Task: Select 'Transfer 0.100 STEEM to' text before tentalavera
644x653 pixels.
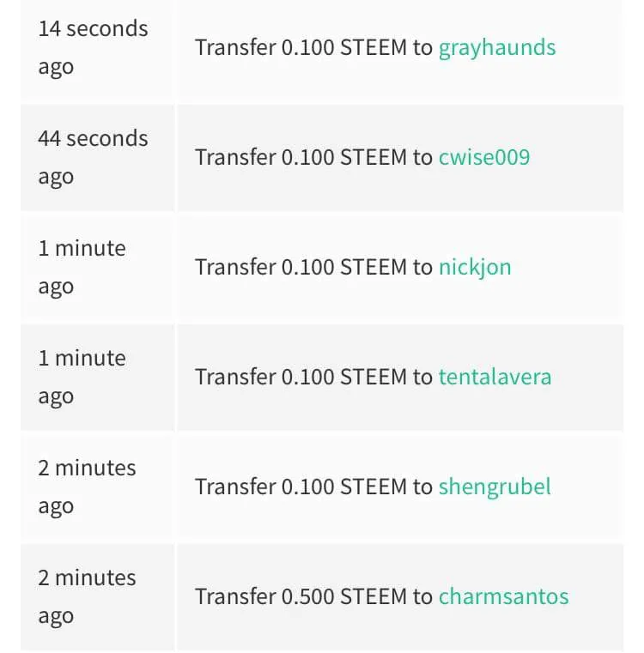Action: click(314, 377)
